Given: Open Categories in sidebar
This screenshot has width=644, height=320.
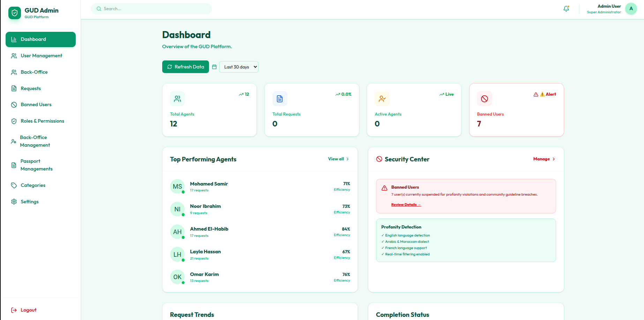Looking at the screenshot, I should pos(40,186).
